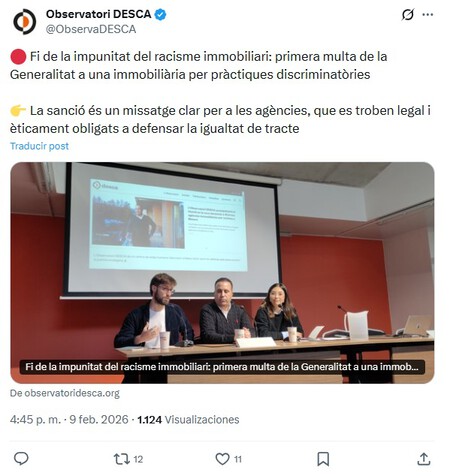Image resolution: width=450 pixels, height=476 pixels.
Task: Open Observatori DESCA profile avatar
Action: (x=24, y=22)
